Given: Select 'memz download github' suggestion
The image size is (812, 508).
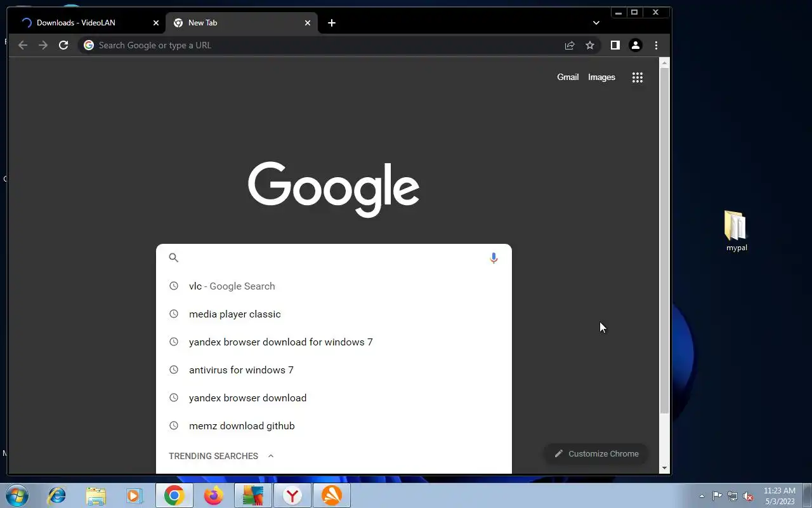Looking at the screenshot, I should [x=334, y=425].
